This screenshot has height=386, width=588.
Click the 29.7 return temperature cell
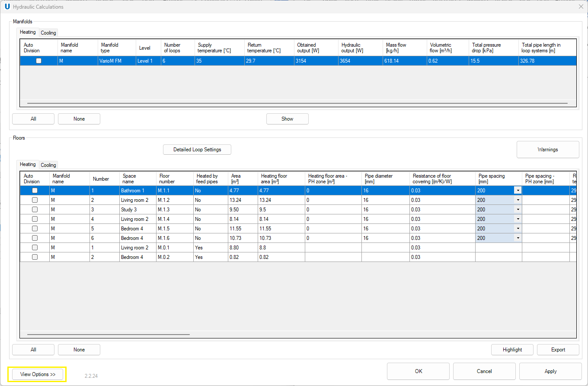[x=269, y=61]
